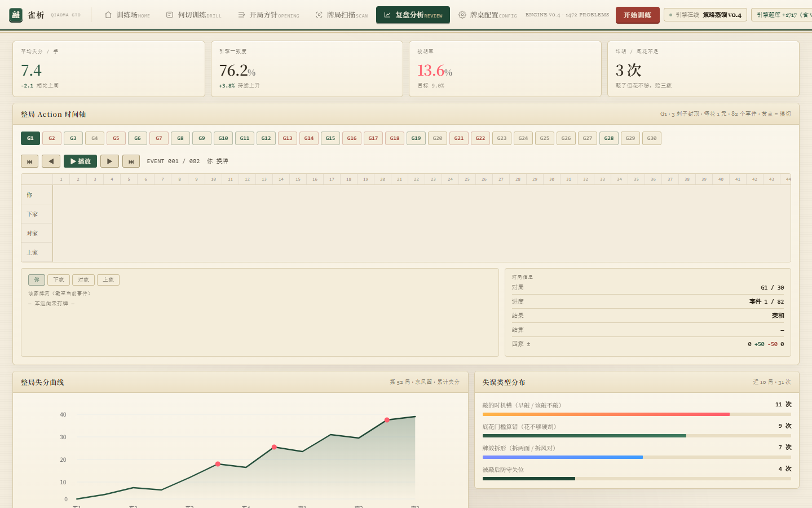
Task: Step back one event with the left-arrow icon
Action: [51, 161]
